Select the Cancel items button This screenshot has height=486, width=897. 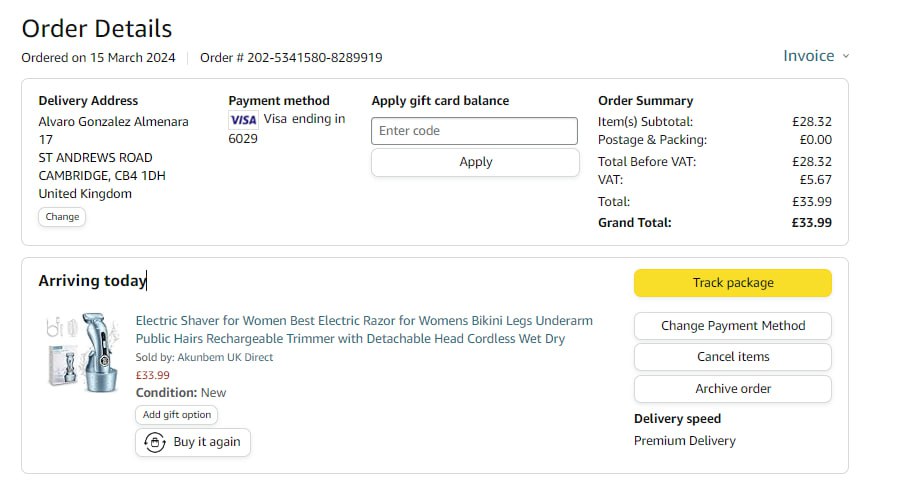pos(732,357)
